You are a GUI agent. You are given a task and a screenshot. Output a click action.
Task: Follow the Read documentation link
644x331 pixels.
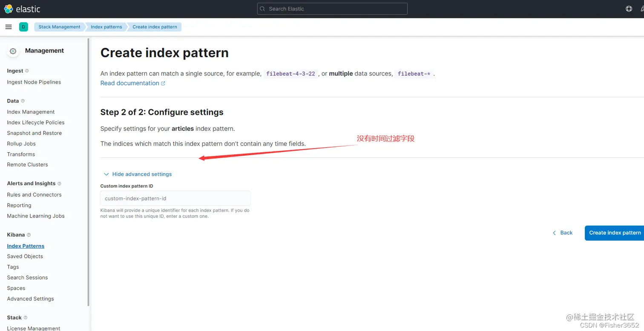pos(129,83)
